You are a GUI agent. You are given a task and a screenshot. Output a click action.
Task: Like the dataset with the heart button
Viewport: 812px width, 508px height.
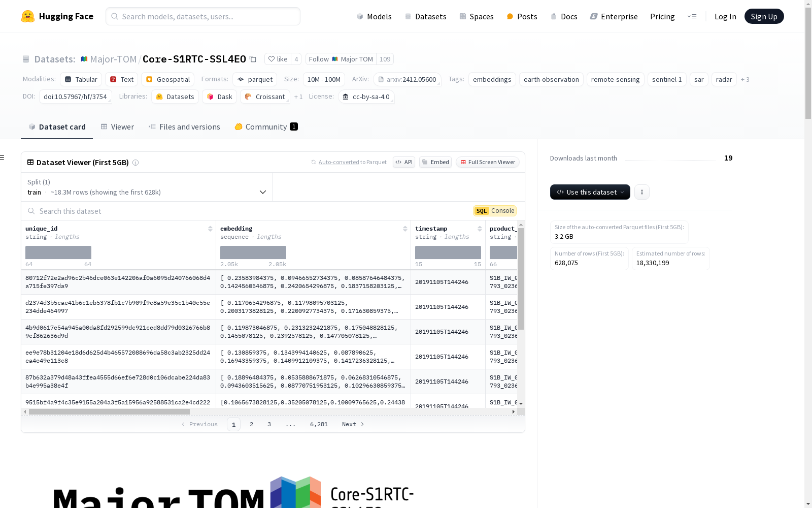(x=278, y=59)
